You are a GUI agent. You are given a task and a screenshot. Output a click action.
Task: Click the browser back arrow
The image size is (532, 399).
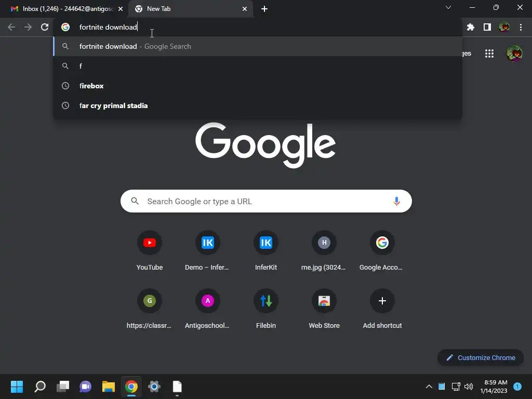11,27
